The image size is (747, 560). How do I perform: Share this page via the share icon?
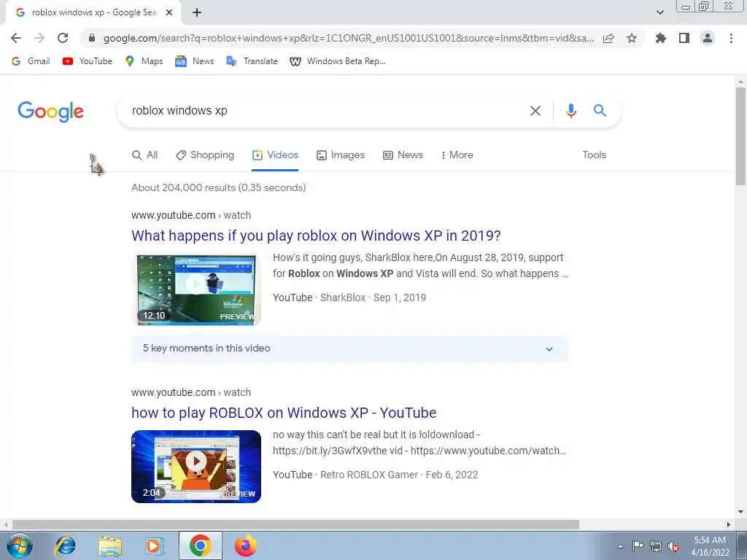pyautogui.click(x=608, y=38)
